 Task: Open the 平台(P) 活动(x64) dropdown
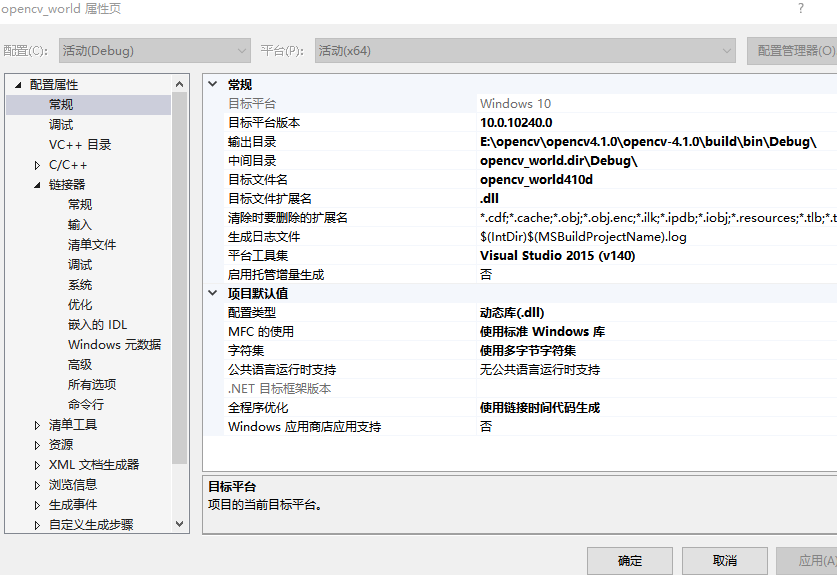[525, 51]
